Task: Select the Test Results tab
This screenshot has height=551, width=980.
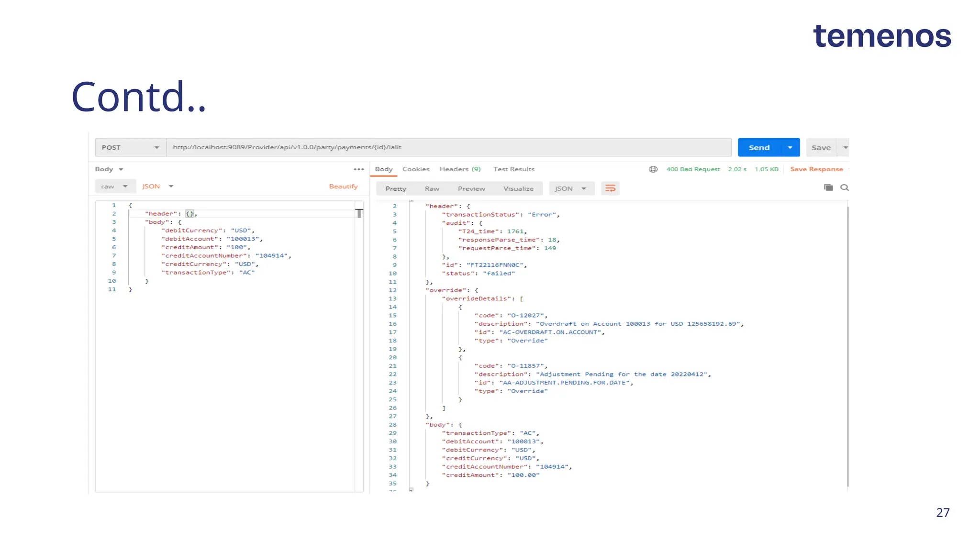Action: [514, 169]
